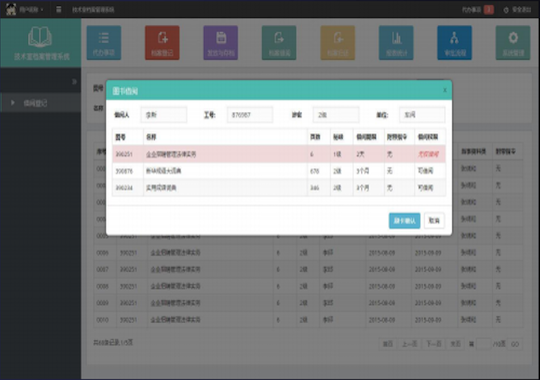
Task: Toggle the hamburger menu icon in top bar
Action: (59, 9)
